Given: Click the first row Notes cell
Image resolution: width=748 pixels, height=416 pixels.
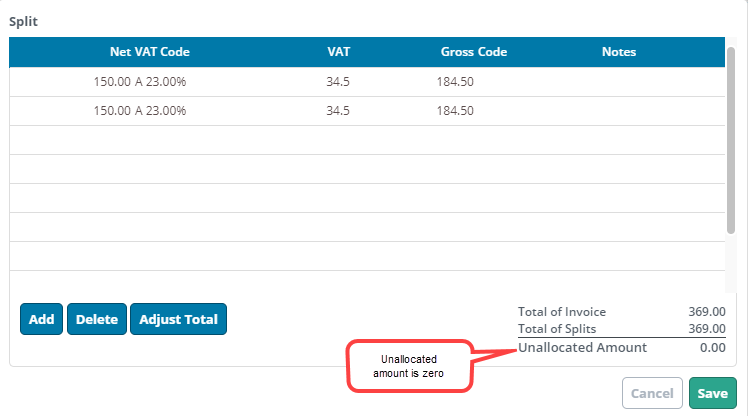Looking at the screenshot, I should 619,82.
